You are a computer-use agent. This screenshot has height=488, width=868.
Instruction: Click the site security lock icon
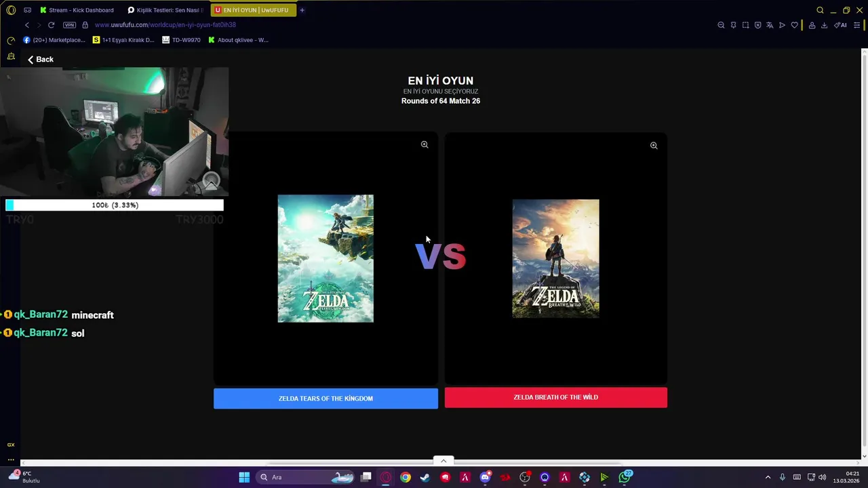coord(85,25)
